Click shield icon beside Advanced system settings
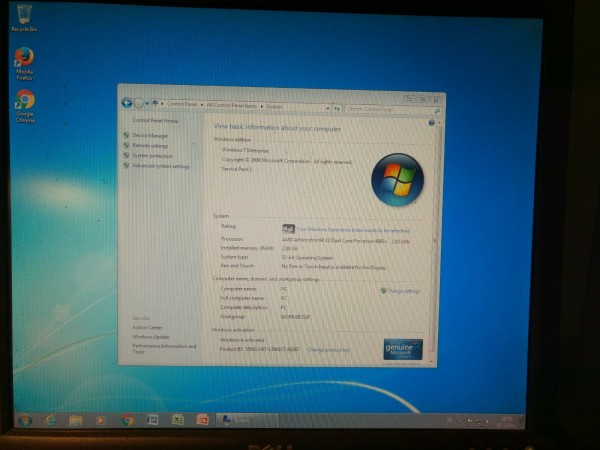The image size is (600, 450). (126, 165)
